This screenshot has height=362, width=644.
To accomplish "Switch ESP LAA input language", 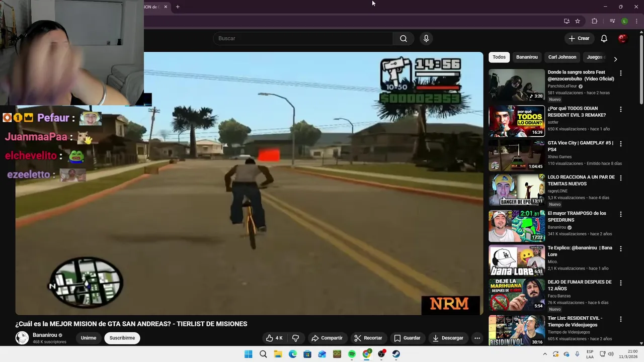I will [590, 354].
